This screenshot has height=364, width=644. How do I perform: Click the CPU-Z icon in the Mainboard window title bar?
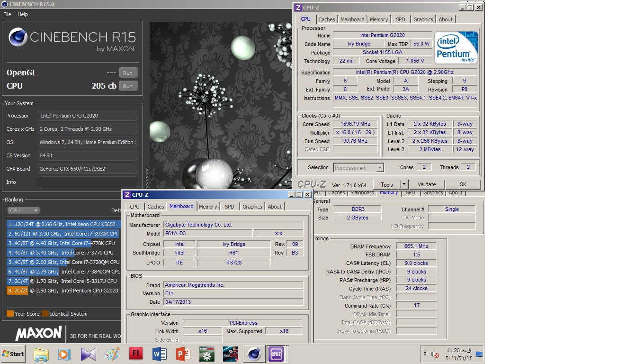click(127, 195)
